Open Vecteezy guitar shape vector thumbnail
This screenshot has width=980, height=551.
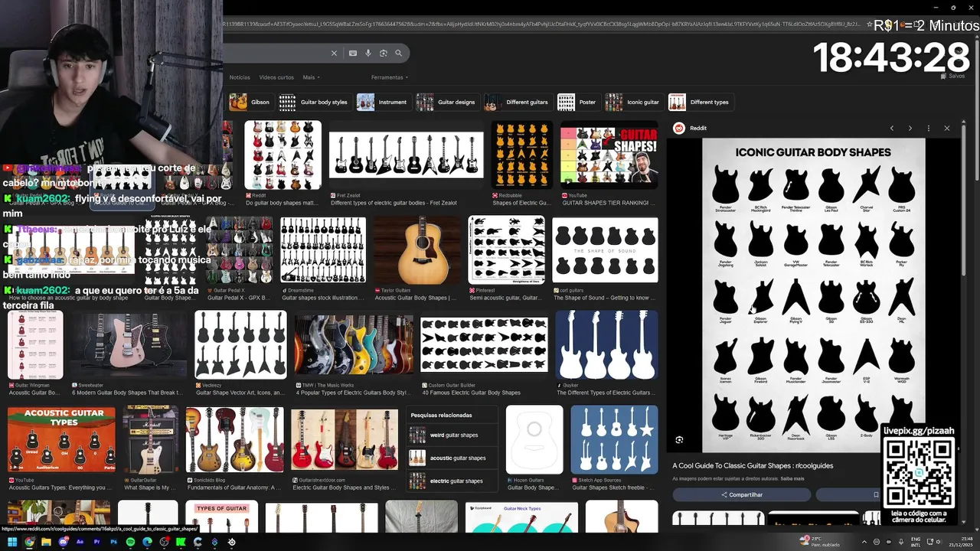click(240, 344)
